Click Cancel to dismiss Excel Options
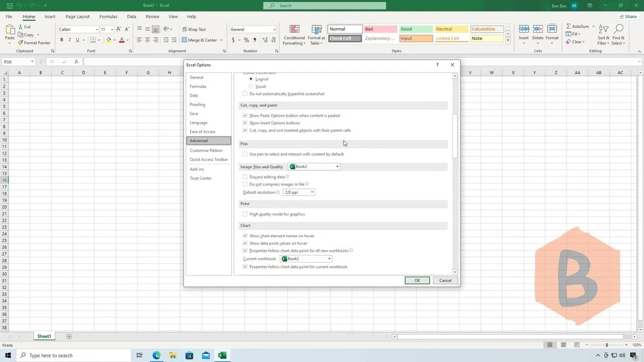 click(445, 280)
